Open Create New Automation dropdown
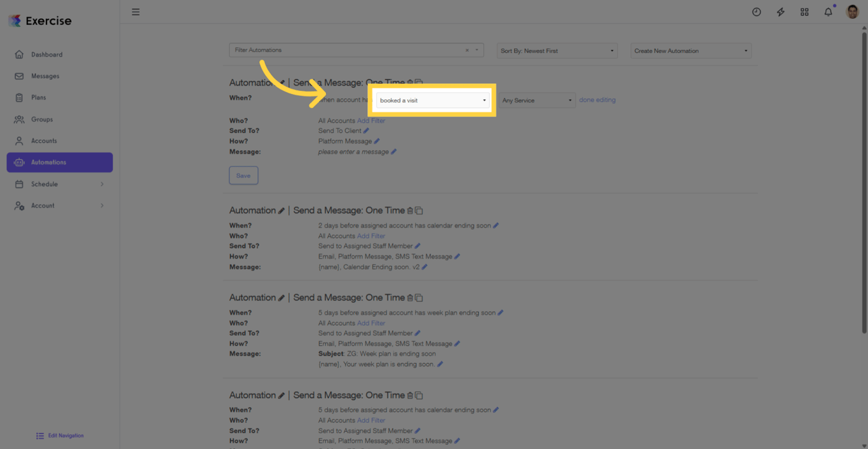 pyautogui.click(x=690, y=51)
